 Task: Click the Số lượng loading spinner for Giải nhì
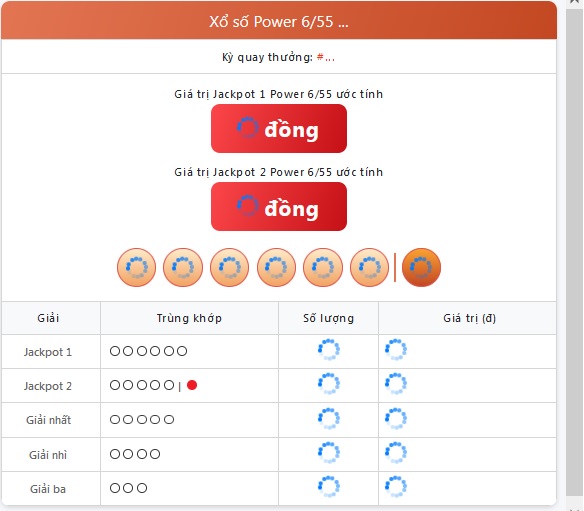(x=328, y=453)
